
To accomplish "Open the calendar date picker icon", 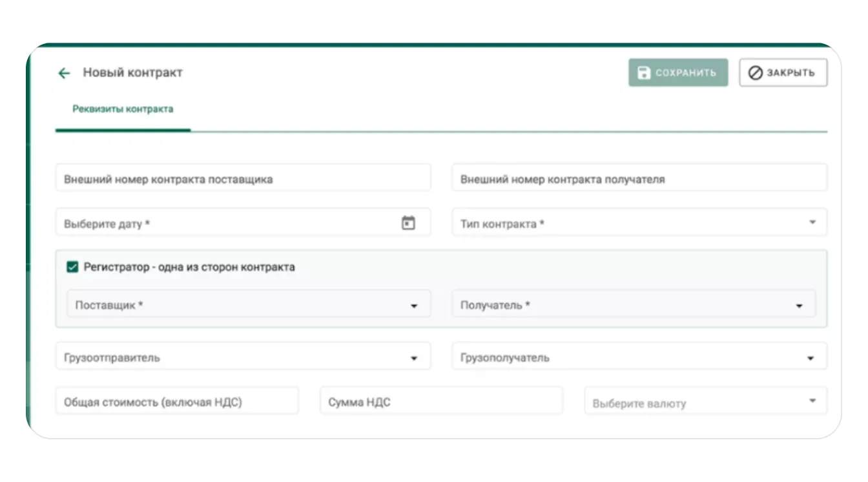I will click(408, 223).
